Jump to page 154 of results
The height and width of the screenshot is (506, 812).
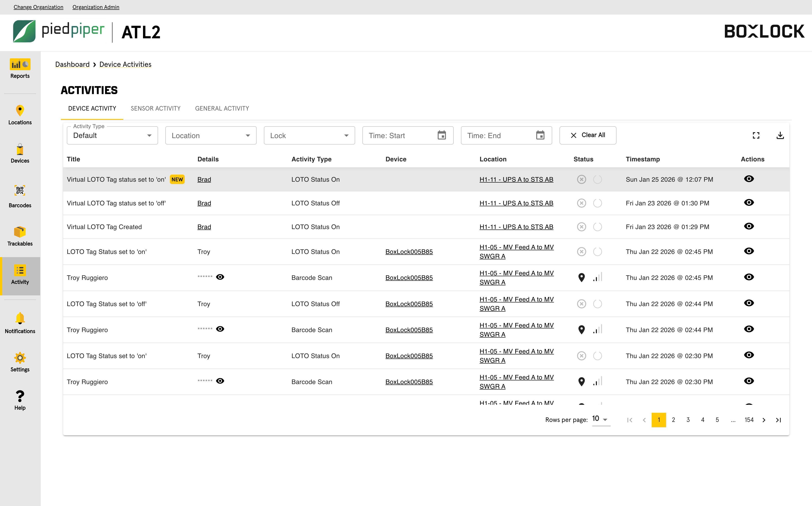point(749,420)
